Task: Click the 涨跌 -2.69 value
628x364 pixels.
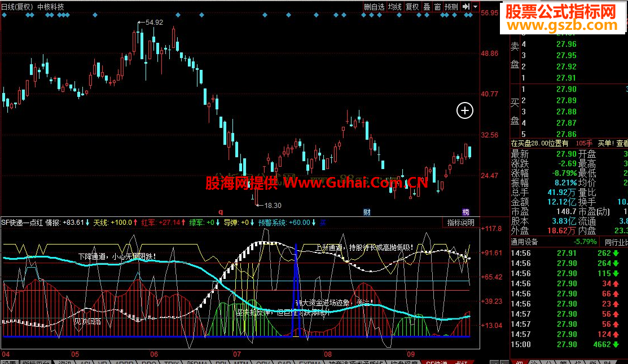Action: pyautogui.click(x=567, y=163)
